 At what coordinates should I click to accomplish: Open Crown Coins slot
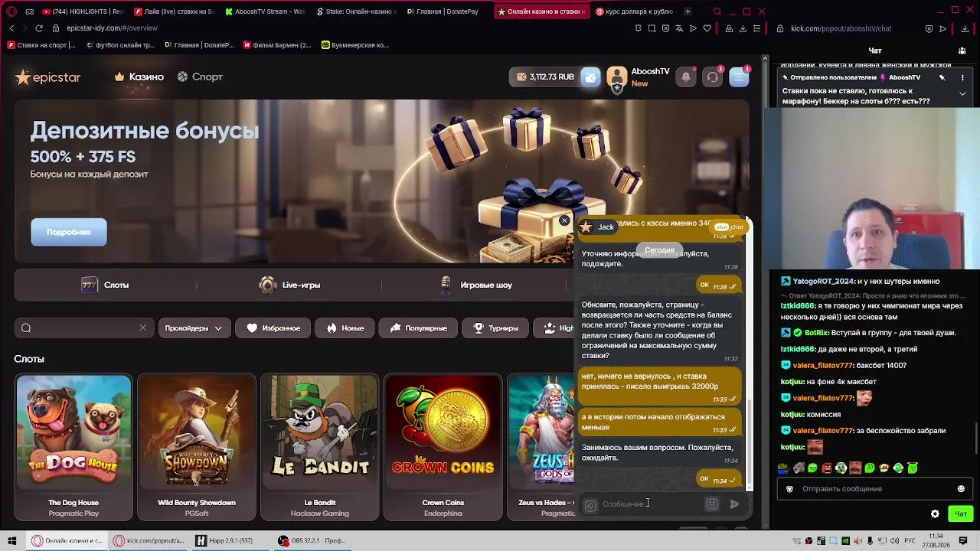[x=443, y=447]
